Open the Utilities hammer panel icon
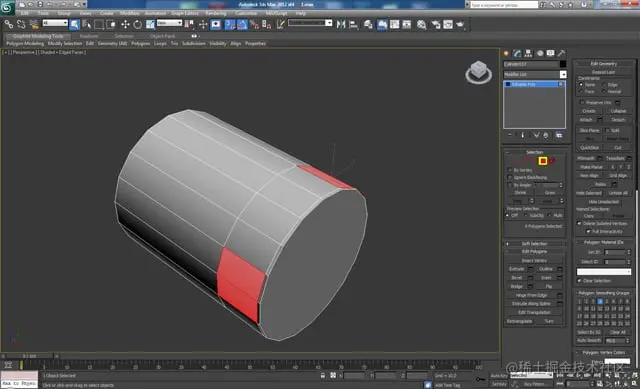640x389 pixels. (562, 53)
